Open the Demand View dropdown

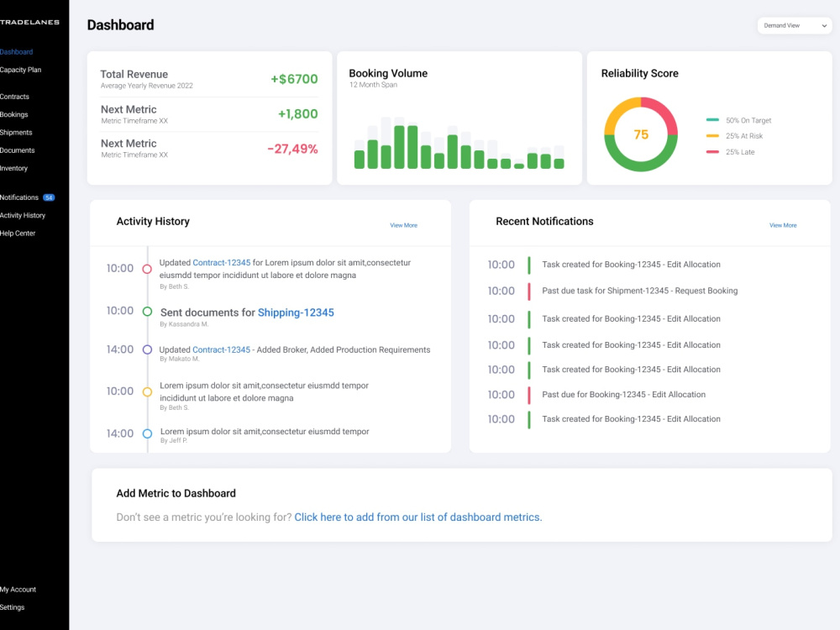coord(794,25)
